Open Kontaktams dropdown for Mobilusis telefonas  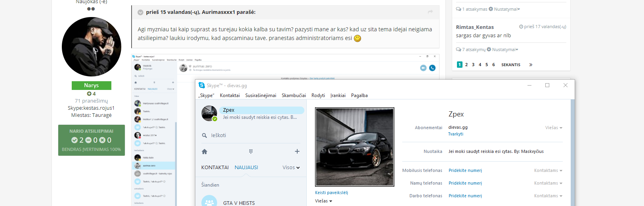548,170
